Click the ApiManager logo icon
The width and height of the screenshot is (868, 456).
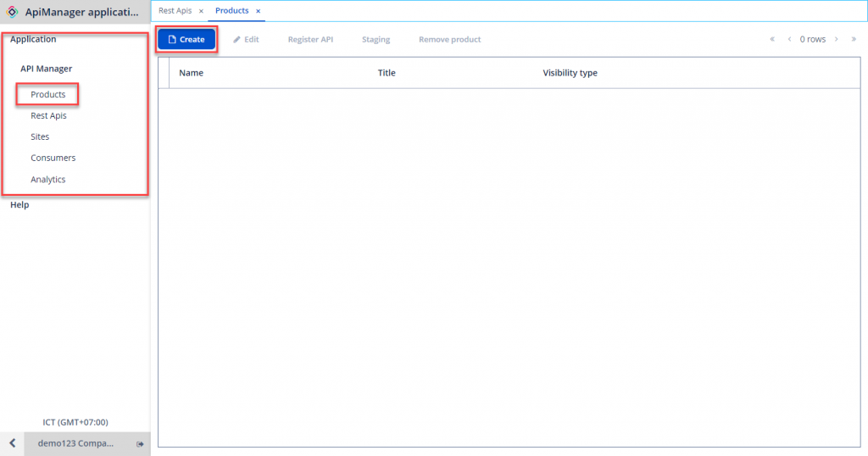pyautogui.click(x=12, y=12)
